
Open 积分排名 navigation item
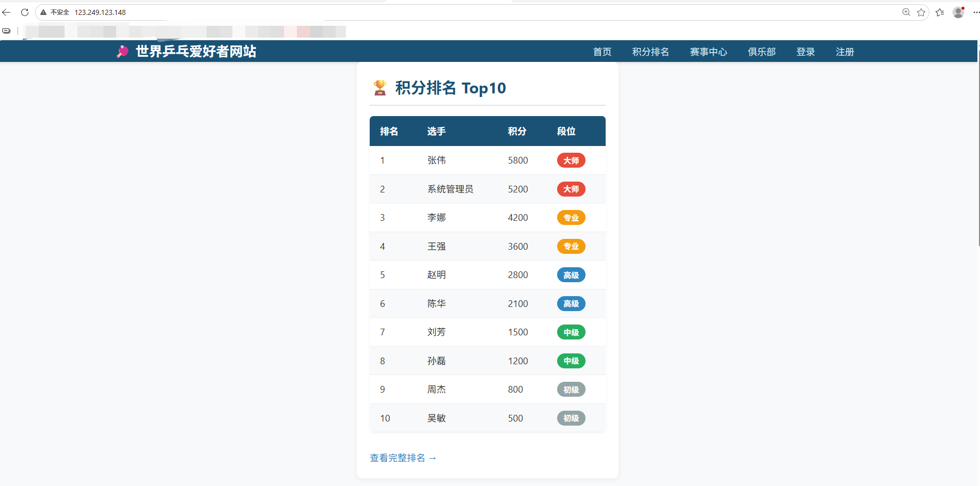point(651,52)
